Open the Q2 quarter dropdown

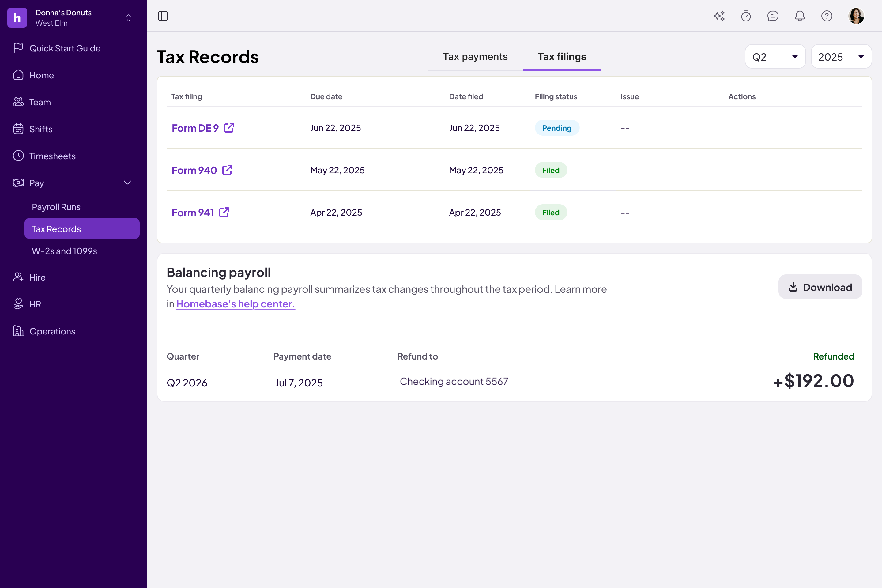click(775, 57)
